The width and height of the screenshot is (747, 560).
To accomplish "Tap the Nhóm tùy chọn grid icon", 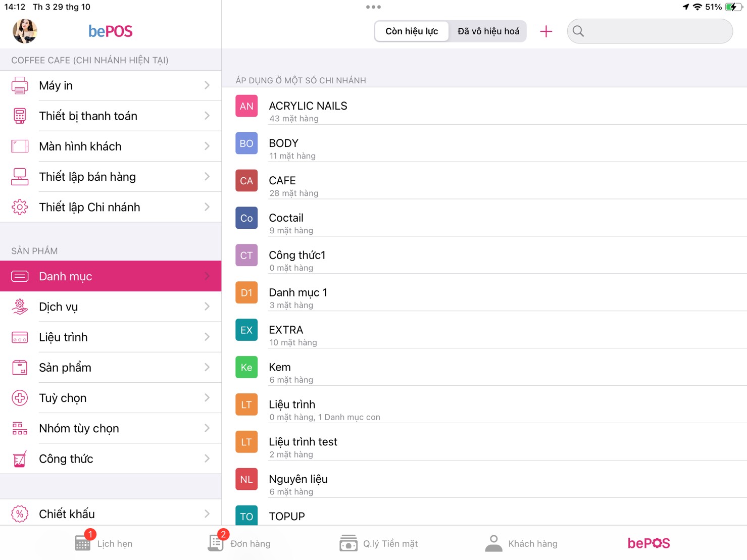I will point(20,428).
